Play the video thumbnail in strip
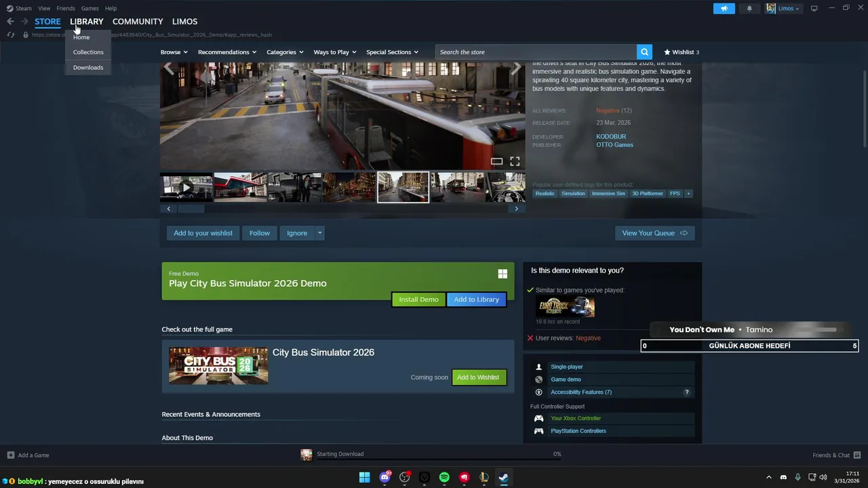Image resolution: width=868 pixels, height=488 pixels. 186,188
